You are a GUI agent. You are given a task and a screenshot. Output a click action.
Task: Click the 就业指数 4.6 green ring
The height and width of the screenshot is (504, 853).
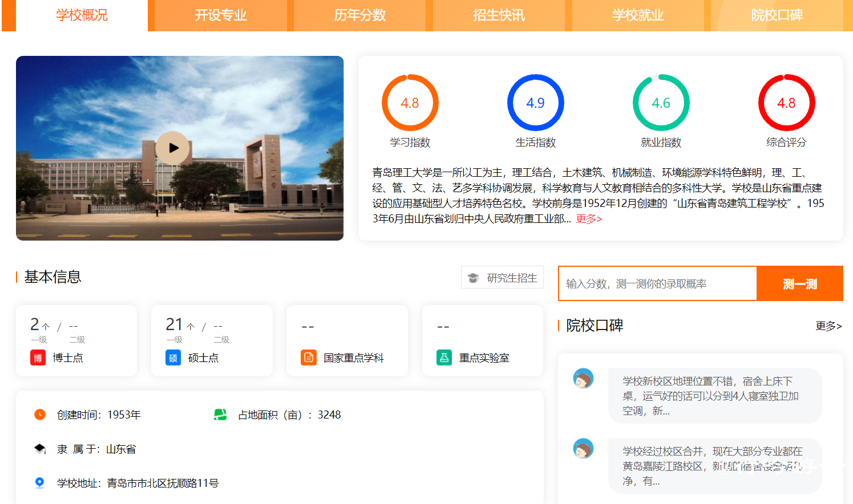(x=661, y=103)
